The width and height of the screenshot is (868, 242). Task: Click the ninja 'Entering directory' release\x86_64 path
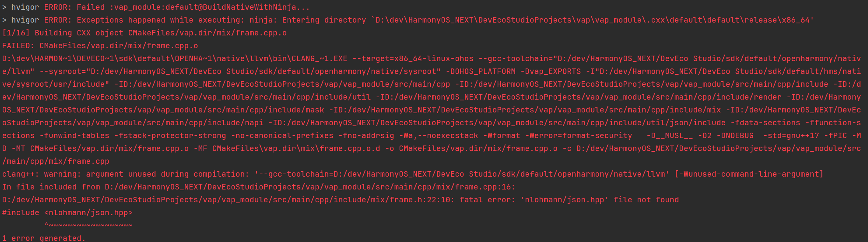pyautogui.click(x=593, y=20)
